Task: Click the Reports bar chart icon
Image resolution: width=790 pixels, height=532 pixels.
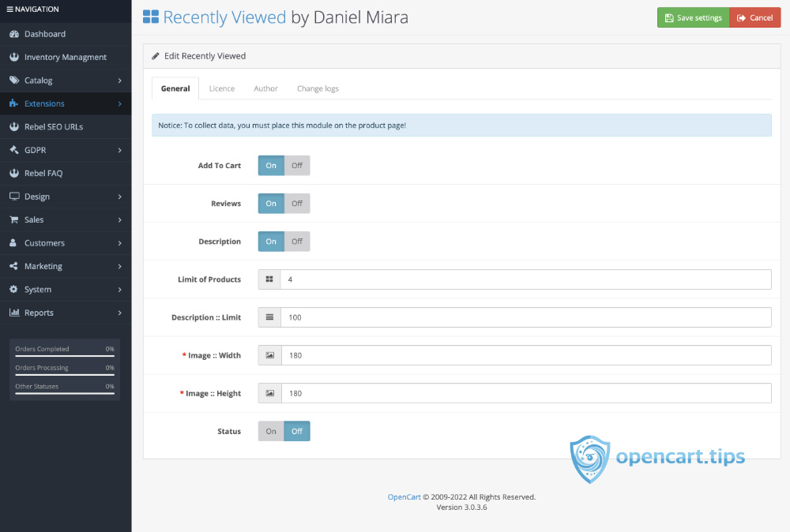Action: tap(14, 312)
